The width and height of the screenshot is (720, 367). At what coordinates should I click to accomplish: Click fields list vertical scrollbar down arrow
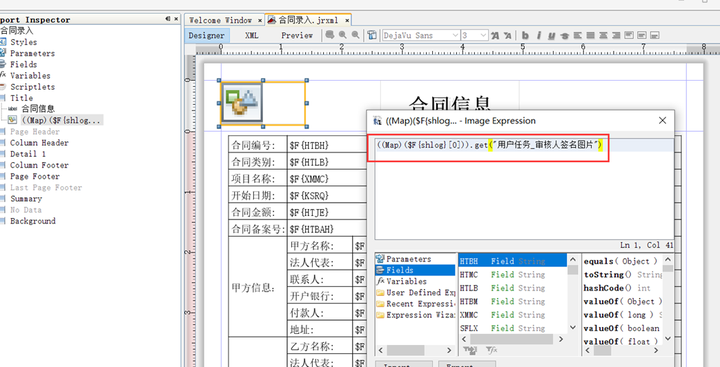point(573,328)
